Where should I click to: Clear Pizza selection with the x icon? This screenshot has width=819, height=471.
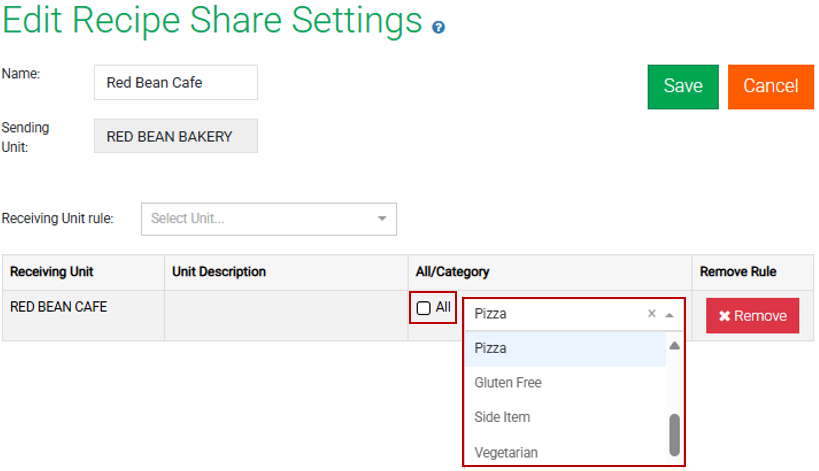point(652,314)
